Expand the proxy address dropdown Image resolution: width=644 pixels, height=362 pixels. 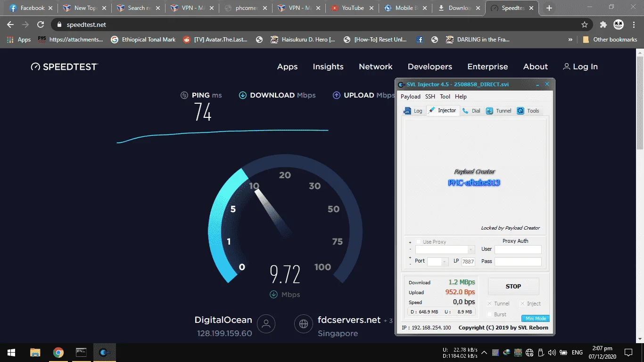[x=471, y=250]
